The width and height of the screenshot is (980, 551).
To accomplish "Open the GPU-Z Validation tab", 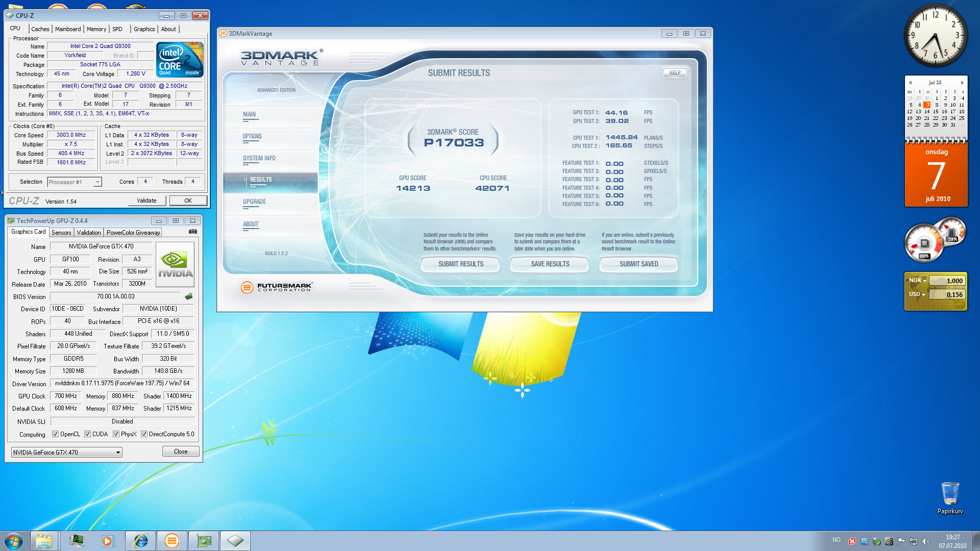I will click(x=89, y=233).
